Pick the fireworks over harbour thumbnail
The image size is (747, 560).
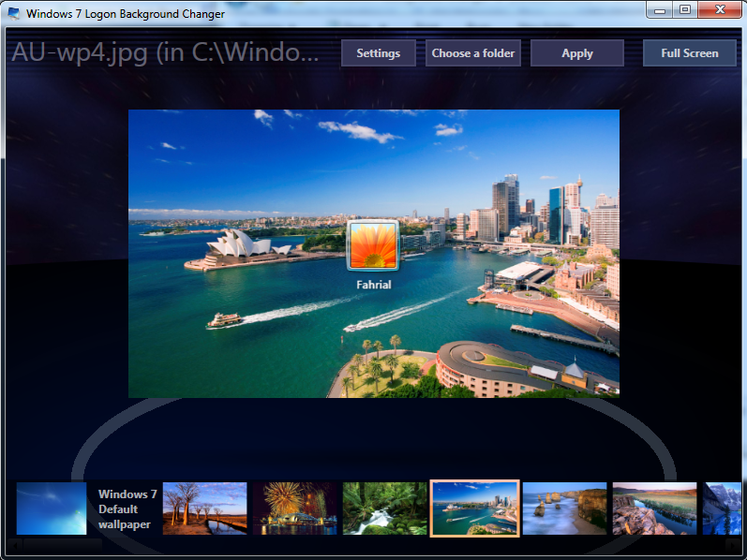(295, 508)
